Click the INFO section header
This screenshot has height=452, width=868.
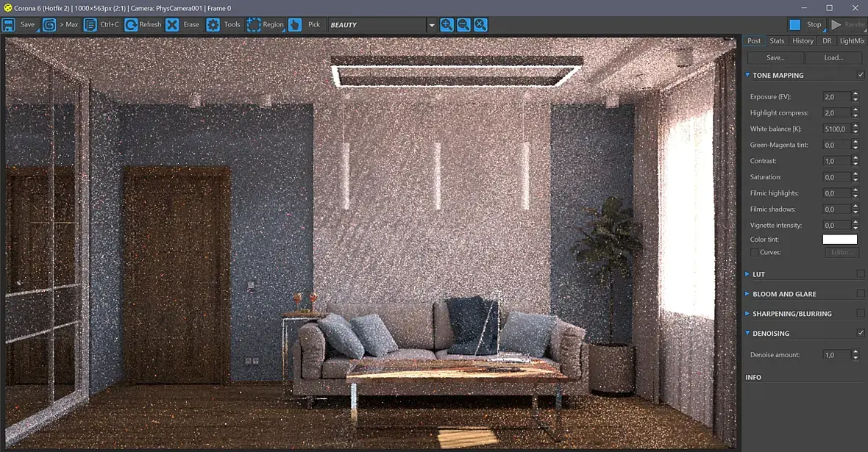coord(753,377)
